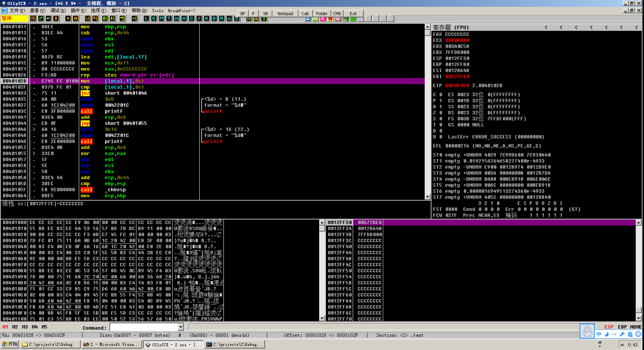This screenshot has width=644, height=350.
Task: Open Handles window with H icon
Action: point(184,18)
